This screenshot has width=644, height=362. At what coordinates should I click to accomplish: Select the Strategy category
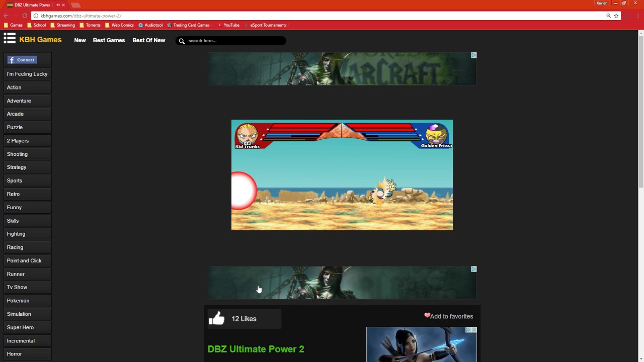coord(27,167)
